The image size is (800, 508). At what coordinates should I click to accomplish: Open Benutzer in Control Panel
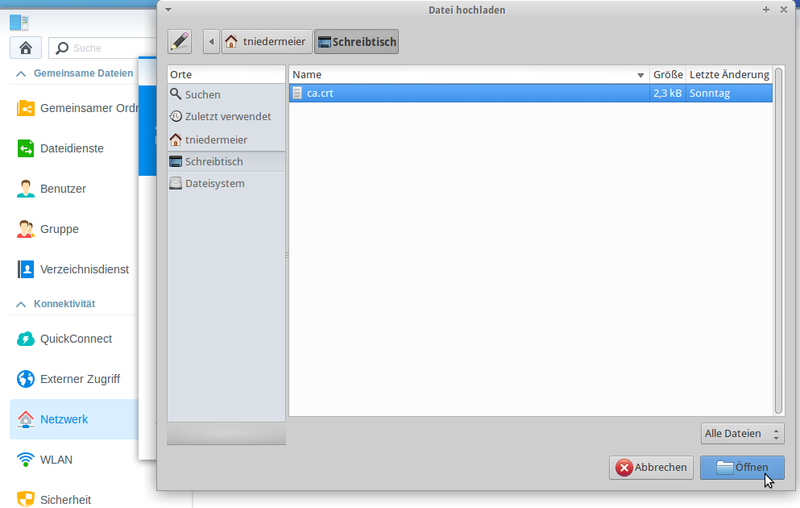[x=74, y=189]
